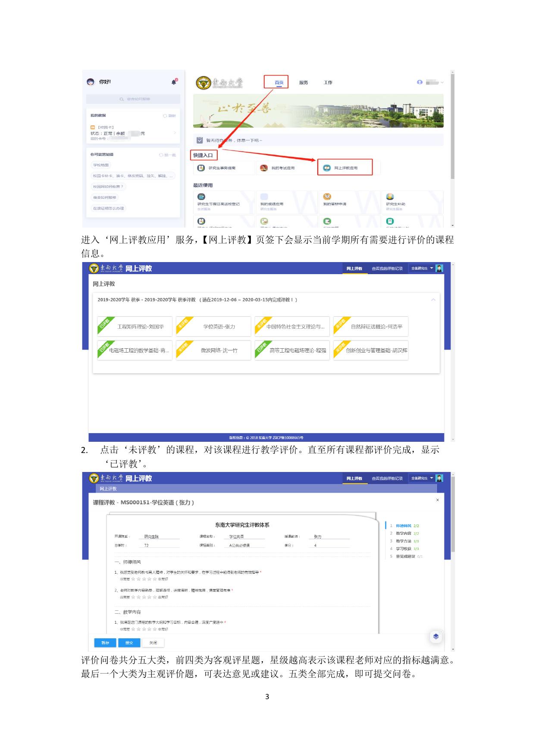Viewport: 535px width, 756px height.
Task: Open 网上评教应用 quick entry
Action: pyautogui.click(x=345, y=168)
